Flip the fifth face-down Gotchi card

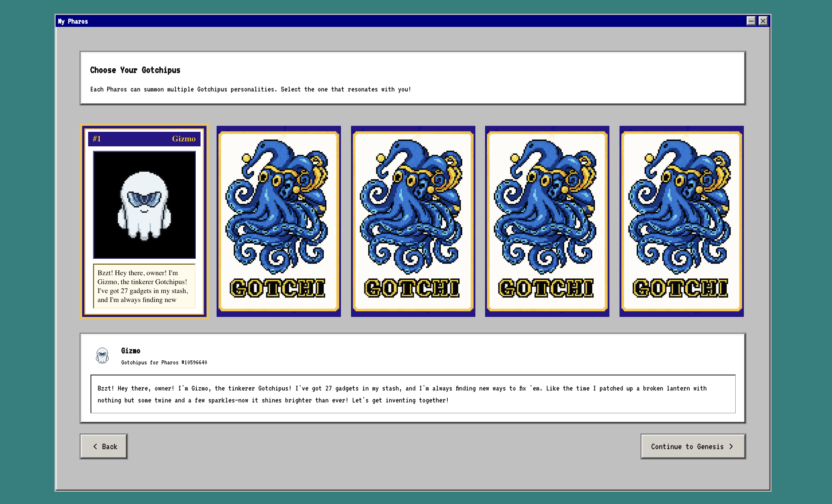682,221
